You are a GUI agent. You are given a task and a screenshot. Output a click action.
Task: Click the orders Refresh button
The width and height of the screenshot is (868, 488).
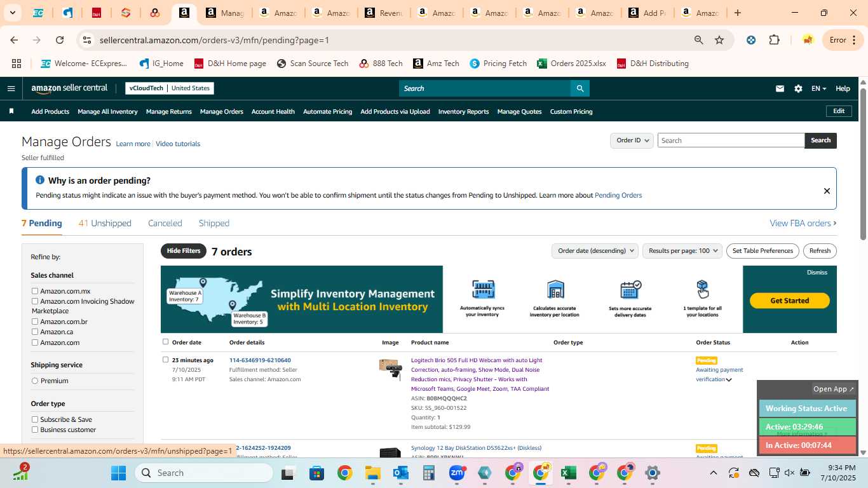click(x=820, y=251)
